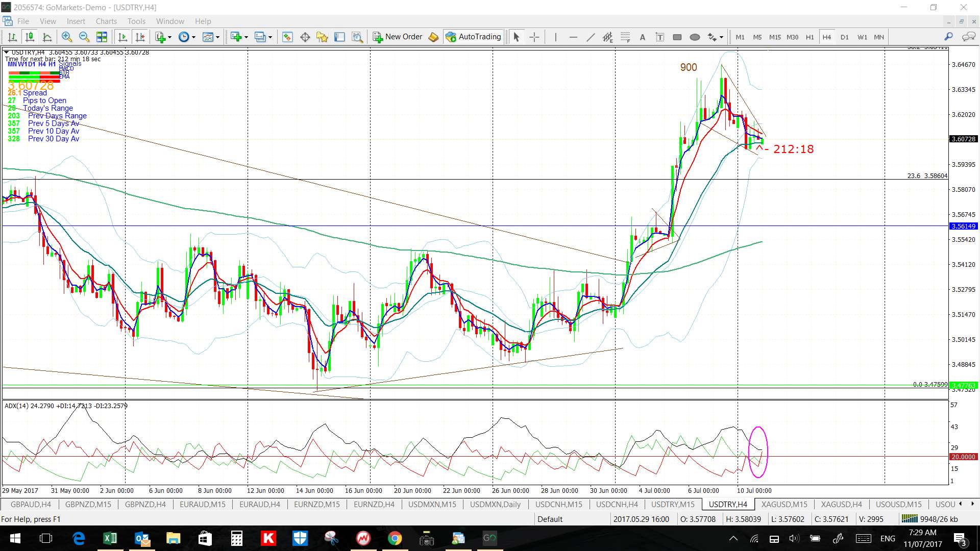Open MetaEditor yellow-book icon
This screenshot has height=551, width=980.
433,37
